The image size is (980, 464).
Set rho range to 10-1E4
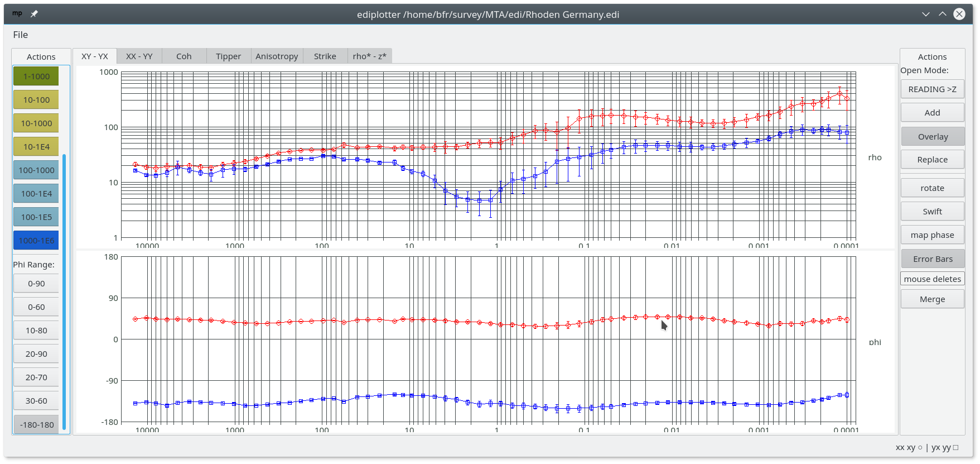pos(36,147)
